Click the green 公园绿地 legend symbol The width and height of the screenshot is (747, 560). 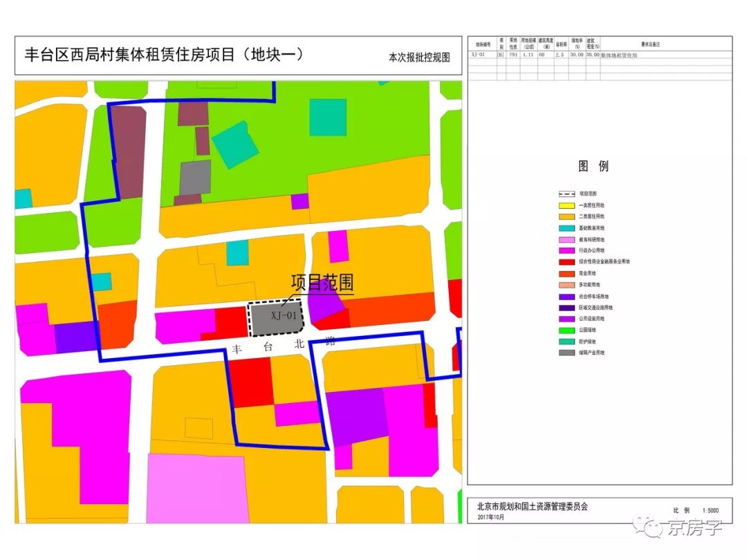coord(566,330)
